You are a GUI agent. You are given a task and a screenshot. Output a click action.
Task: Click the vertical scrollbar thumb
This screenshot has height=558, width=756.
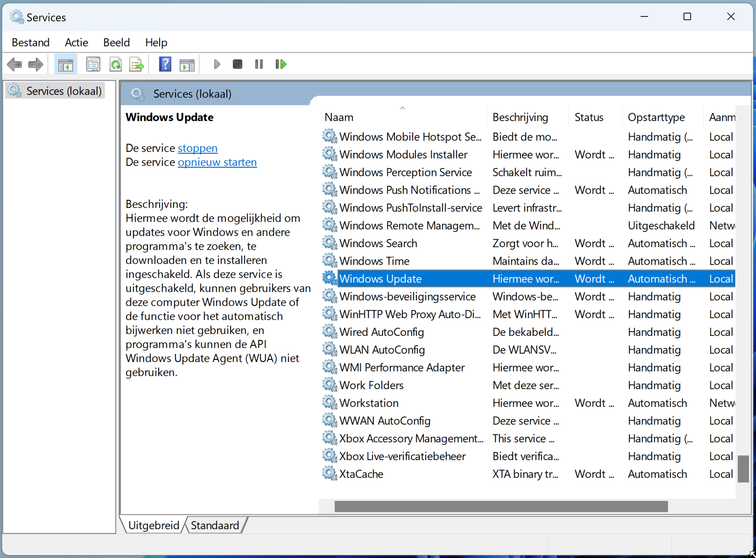[743, 469]
